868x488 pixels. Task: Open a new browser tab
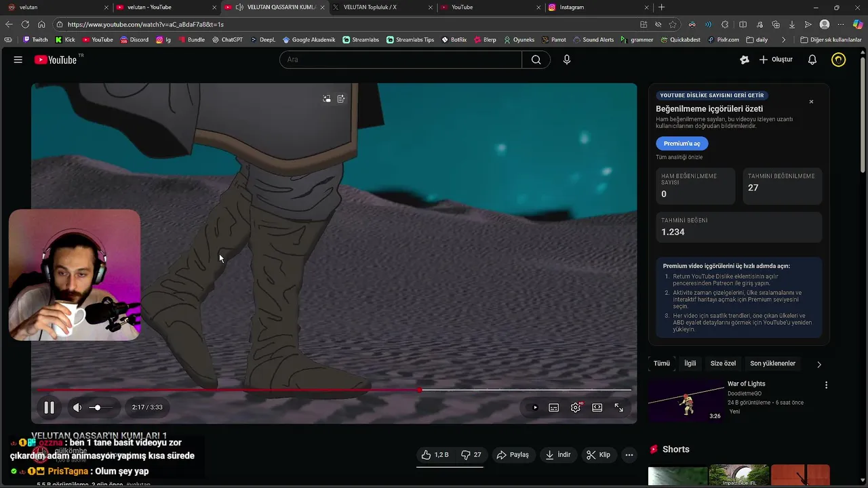pos(662,7)
